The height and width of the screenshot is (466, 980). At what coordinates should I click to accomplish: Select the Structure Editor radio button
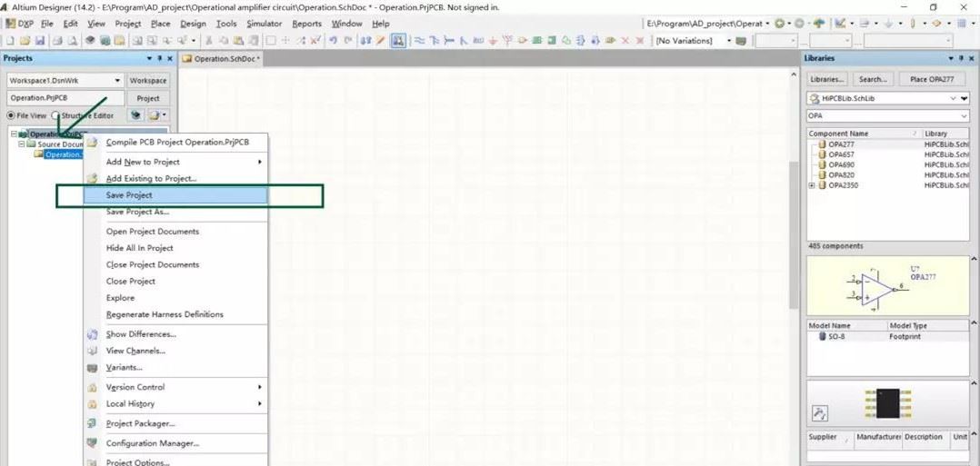point(56,115)
